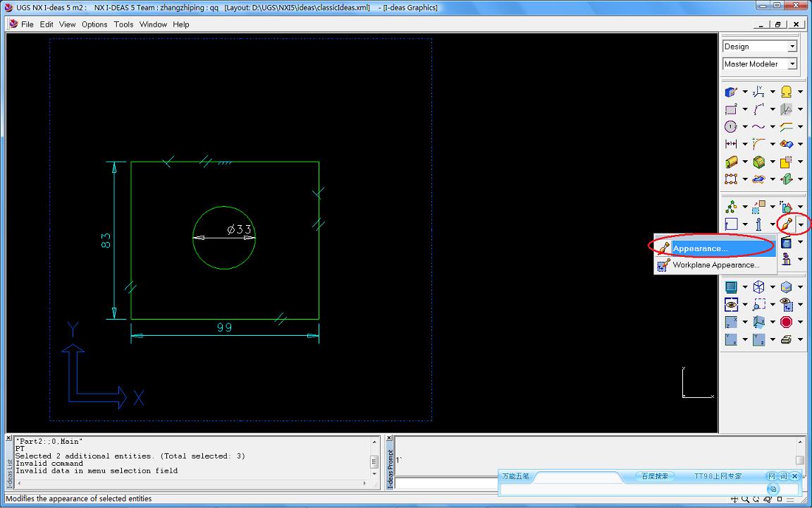Expand arrow beside the printer icon

point(801,339)
